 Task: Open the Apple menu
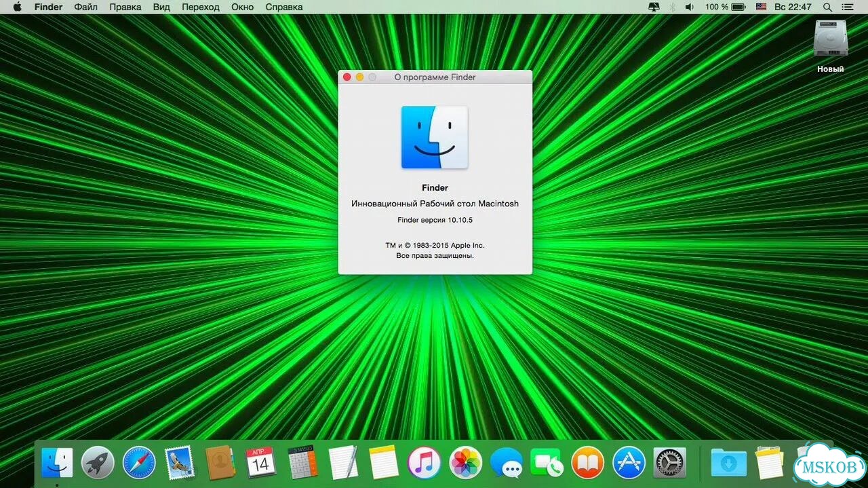tap(18, 7)
